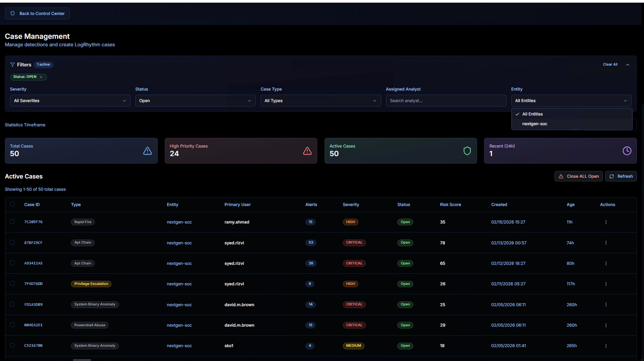Click the Total Cases warning triangle icon
The height and width of the screenshot is (361, 644).
click(148, 151)
